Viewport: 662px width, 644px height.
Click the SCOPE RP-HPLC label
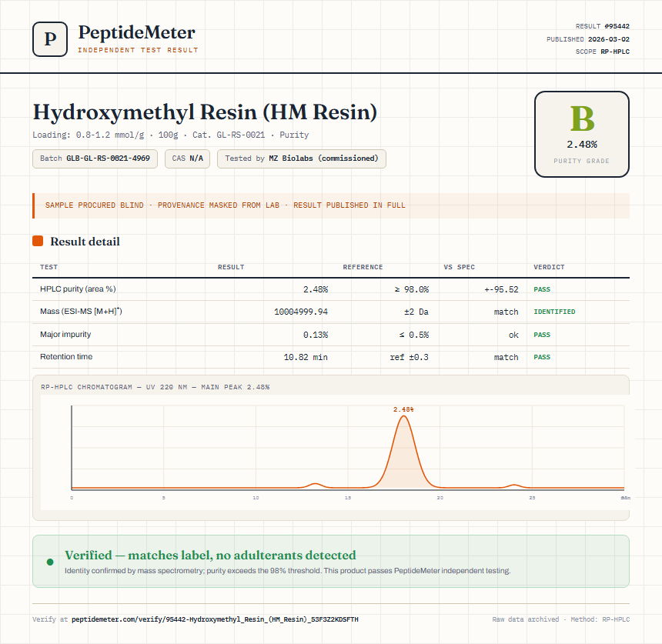603,52
